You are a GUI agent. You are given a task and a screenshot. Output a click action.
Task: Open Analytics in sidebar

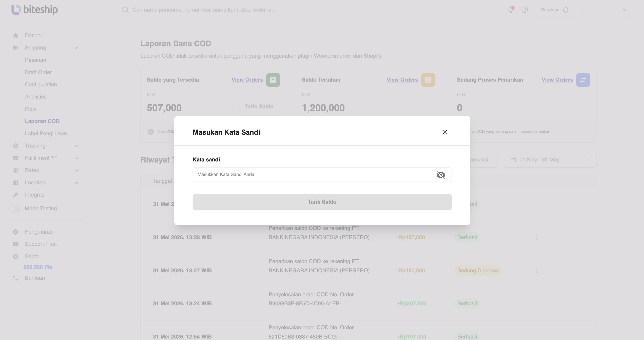(x=36, y=97)
